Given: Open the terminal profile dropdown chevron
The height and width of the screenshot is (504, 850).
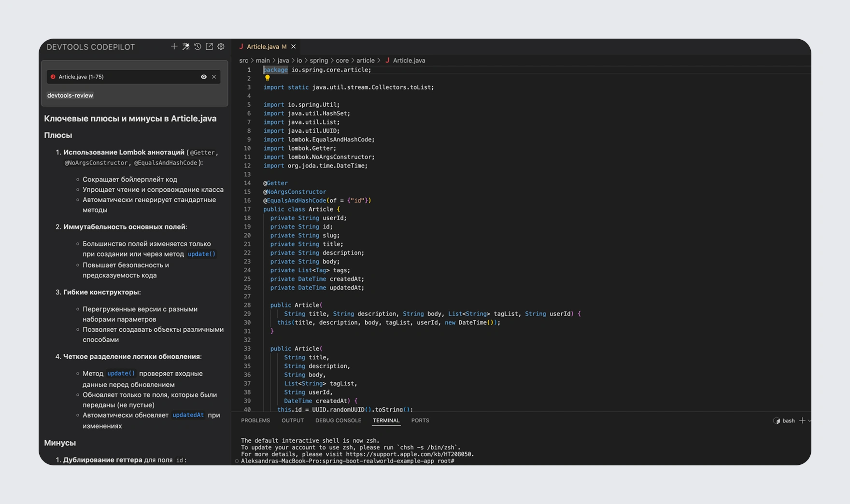Looking at the screenshot, I should [810, 420].
